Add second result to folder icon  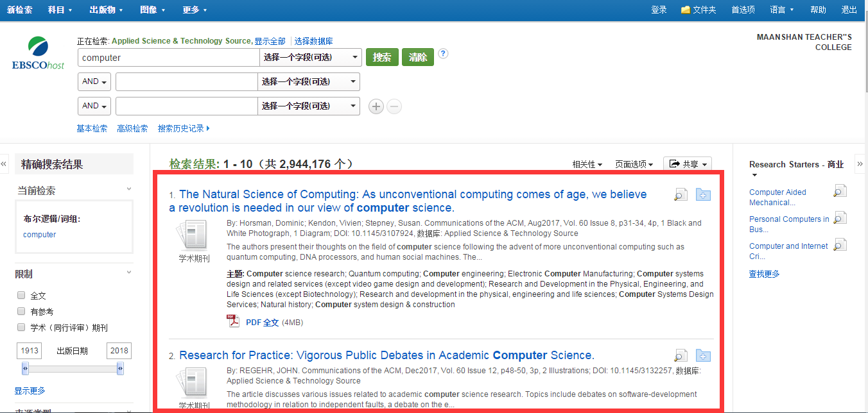pyautogui.click(x=703, y=356)
